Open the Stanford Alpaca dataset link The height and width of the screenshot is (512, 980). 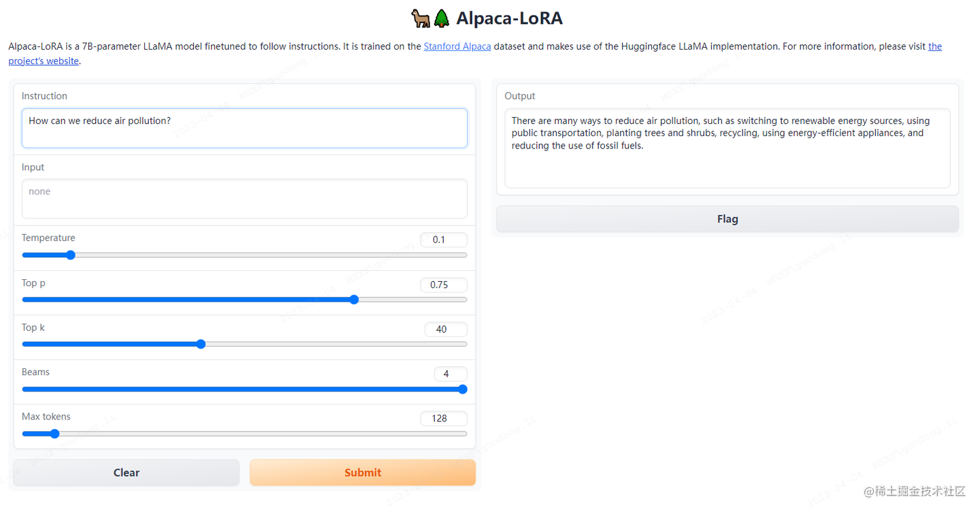[x=457, y=46]
